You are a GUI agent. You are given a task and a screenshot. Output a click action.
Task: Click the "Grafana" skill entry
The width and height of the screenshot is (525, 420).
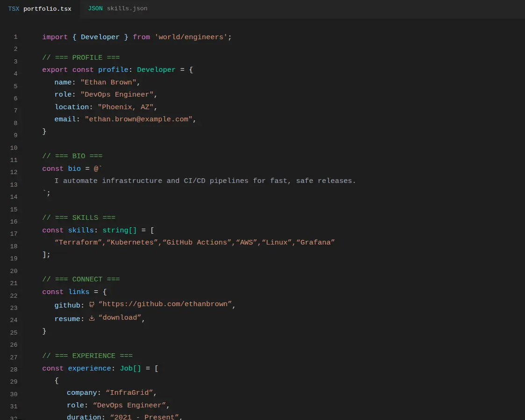click(x=315, y=242)
